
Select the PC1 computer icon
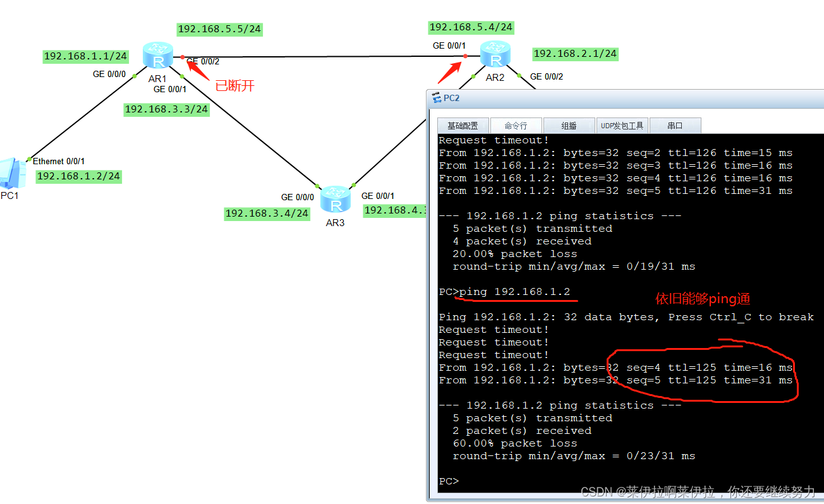12,173
